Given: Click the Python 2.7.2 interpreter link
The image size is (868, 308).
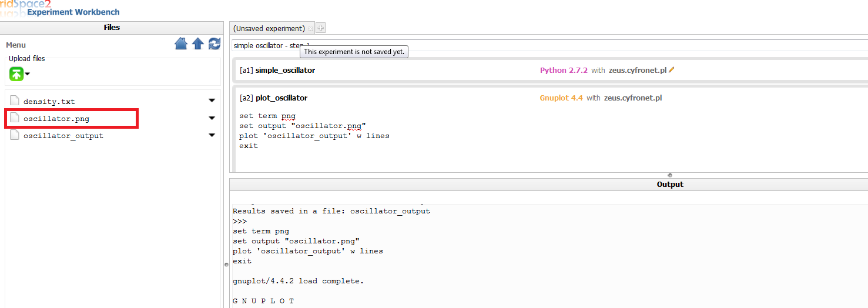Looking at the screenshot, I should click(x=564, y=70).
